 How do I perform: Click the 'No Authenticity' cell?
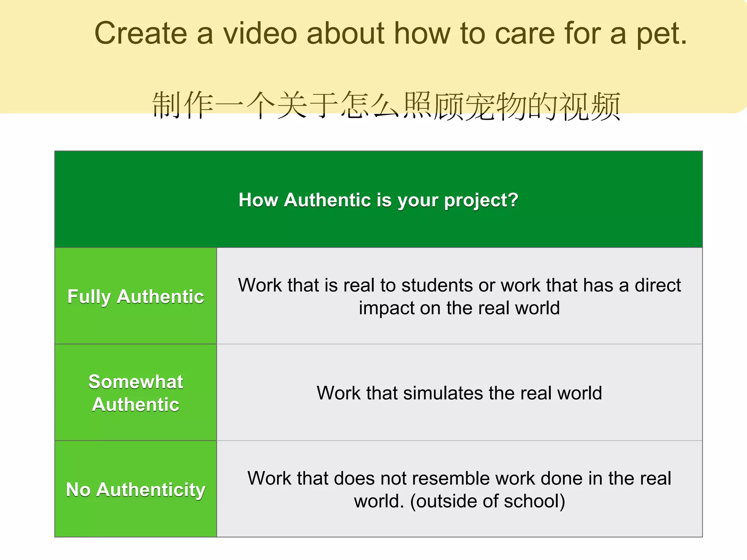pos(136,489)
